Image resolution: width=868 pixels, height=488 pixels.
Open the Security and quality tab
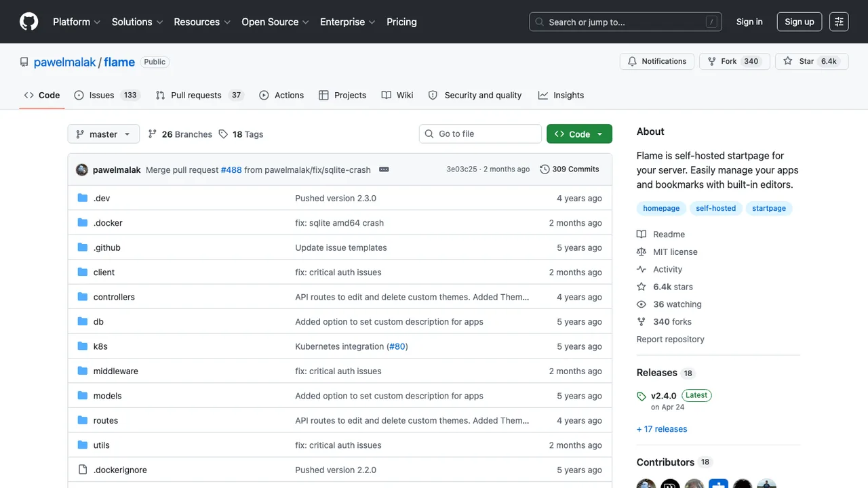[x=475, y=96]
